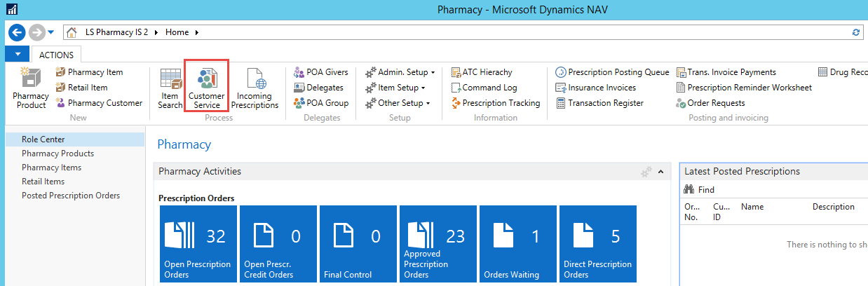
Task: Create a new Pharmacy Product
Action: tap(31, 88)
